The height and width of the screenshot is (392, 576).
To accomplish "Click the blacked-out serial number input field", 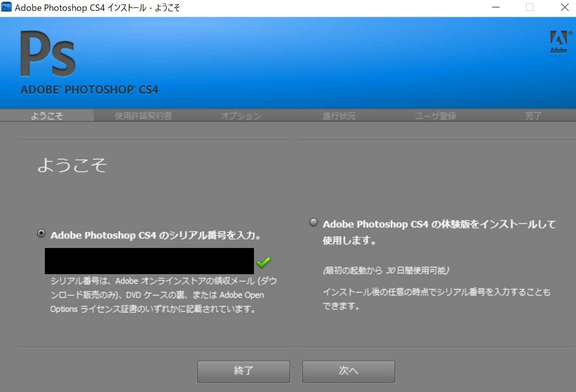I will click(149, 261).
